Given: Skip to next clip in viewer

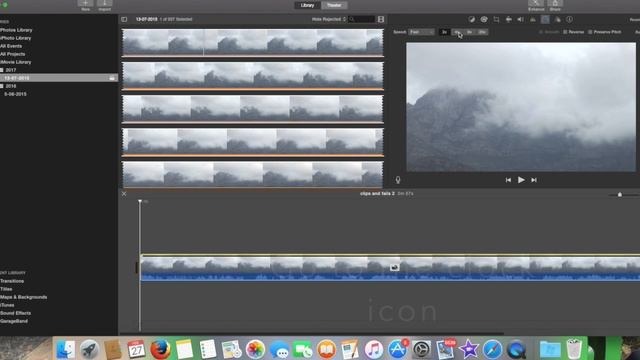Looking at the screenshot, I should point(534,180).
